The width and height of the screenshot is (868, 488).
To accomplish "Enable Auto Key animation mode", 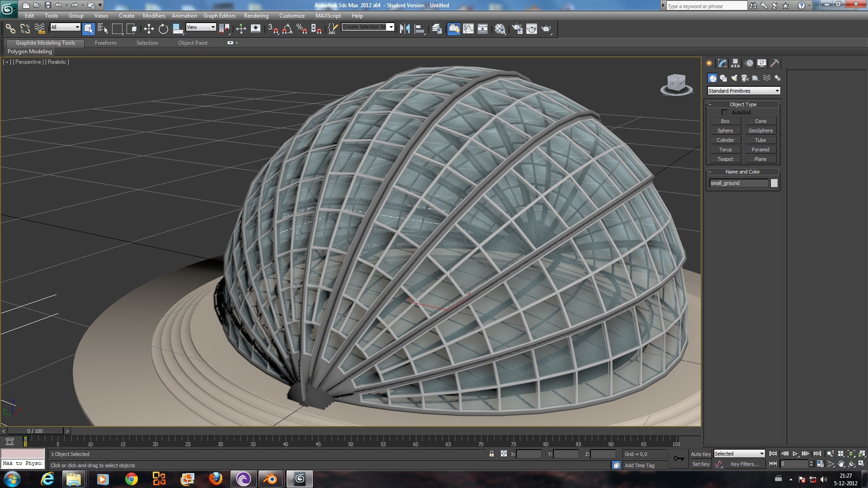I will click(x=701, y=454).
